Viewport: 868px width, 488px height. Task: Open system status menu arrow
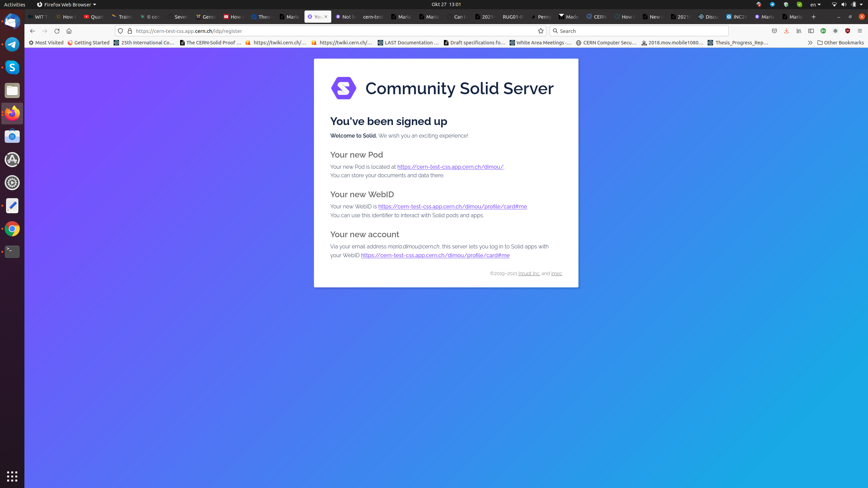(861, 4)
